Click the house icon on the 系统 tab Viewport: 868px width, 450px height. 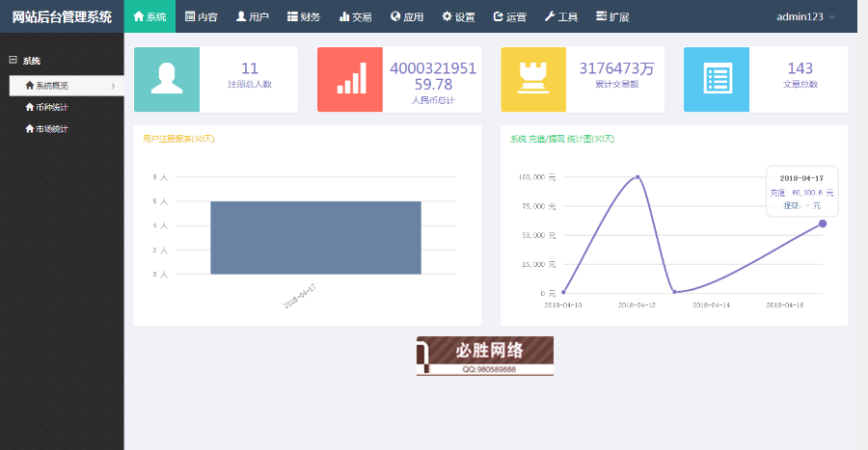[139, 16]
